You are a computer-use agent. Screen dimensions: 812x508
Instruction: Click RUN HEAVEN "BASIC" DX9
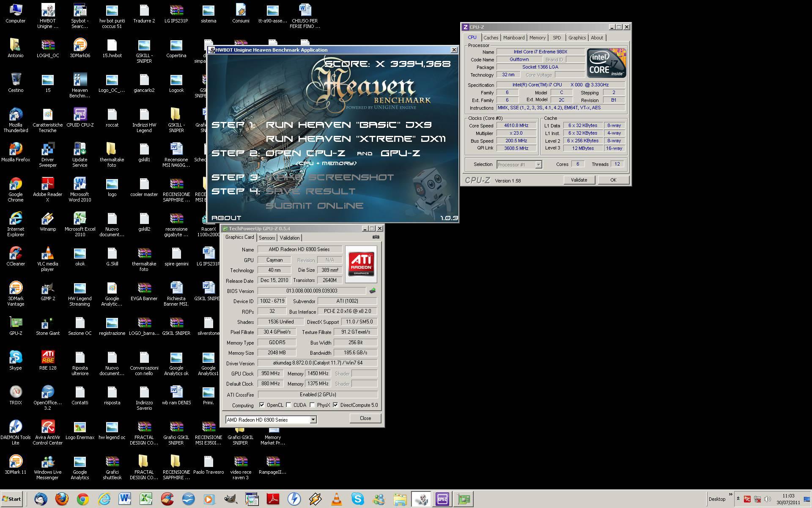[x=348, y=124]
